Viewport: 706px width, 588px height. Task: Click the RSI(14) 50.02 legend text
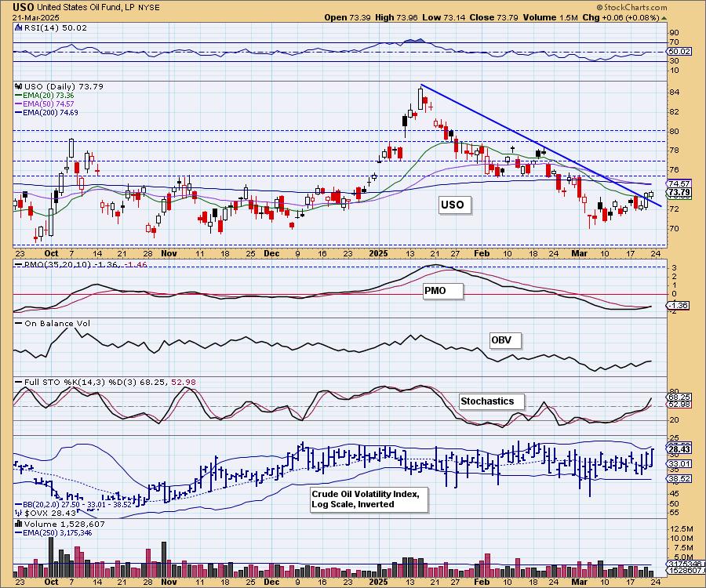click(x=55, y=27)
